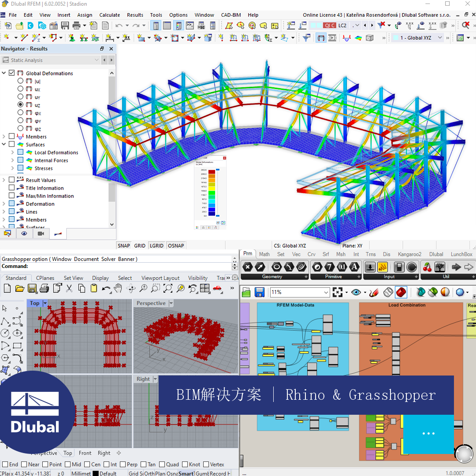This screenshot has height=476, width=476.
Task: Click Rhino New document icon
Action: [7, 288]
